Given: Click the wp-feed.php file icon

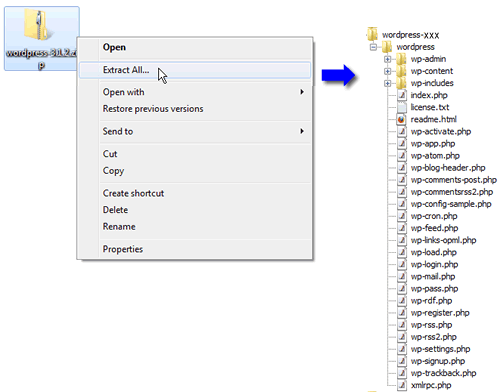Looking at the screenshot, I should [x=402, y=228].
